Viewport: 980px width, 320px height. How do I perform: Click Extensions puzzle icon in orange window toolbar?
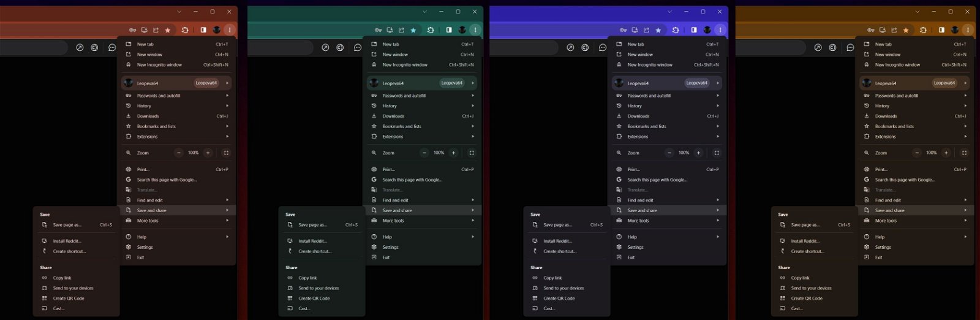coord(923,30)
